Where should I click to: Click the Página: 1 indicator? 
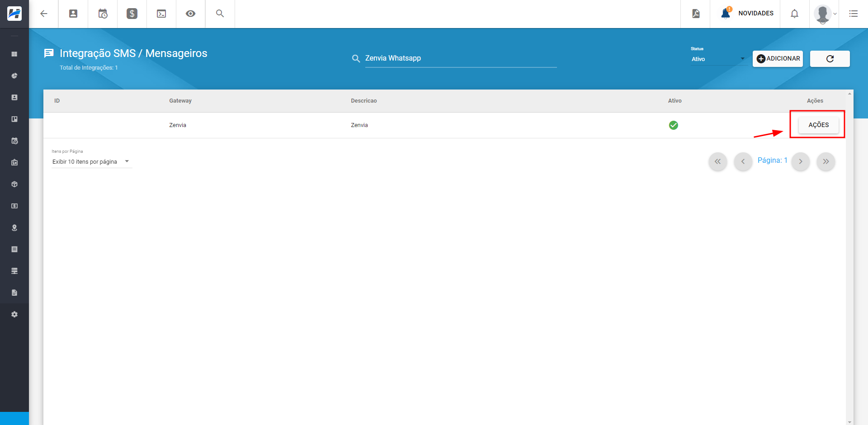click(x=773, y=161)
